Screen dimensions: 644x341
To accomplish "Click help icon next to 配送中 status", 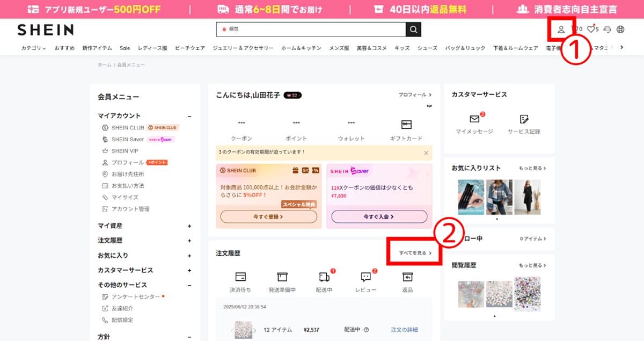I will click(x=366, y=330).
